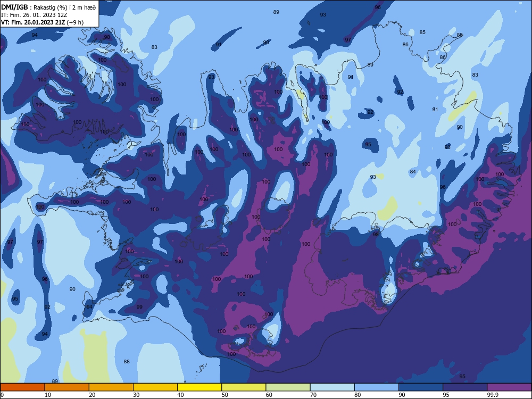This screenshot has height=399, width=532.
Task: Select the orange 10–20 legend swatch
Action: (67, 387)
